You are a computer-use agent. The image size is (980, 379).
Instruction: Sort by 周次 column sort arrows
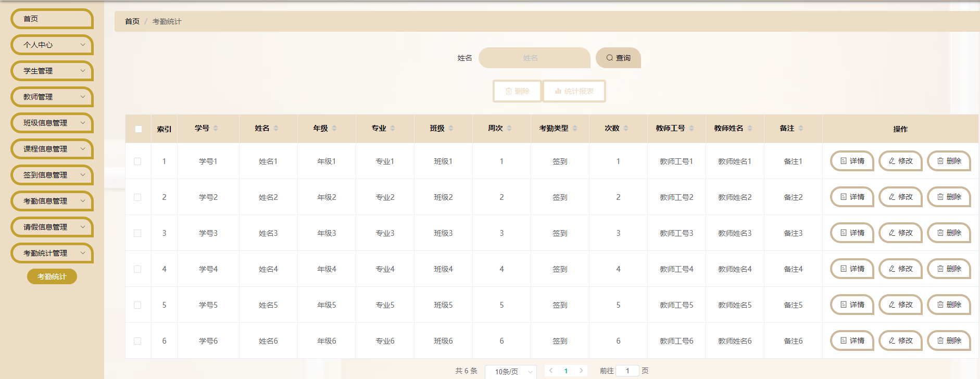509,128
